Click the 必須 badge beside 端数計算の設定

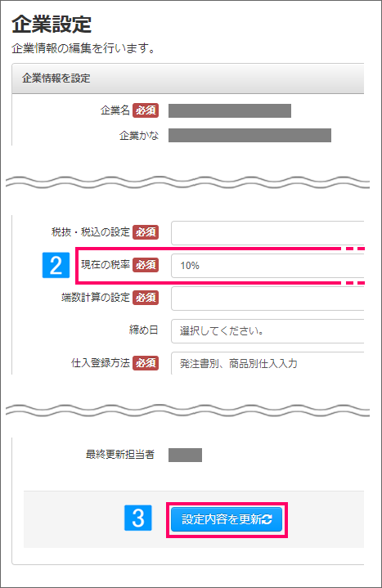[x=146, y=298]
